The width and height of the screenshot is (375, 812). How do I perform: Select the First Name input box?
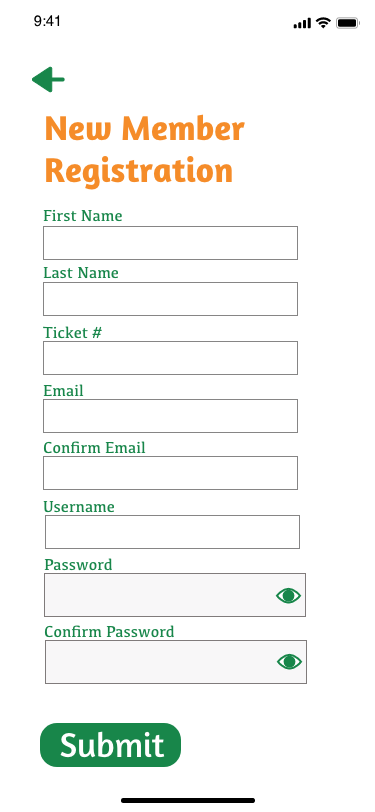[x=170, y=243]
